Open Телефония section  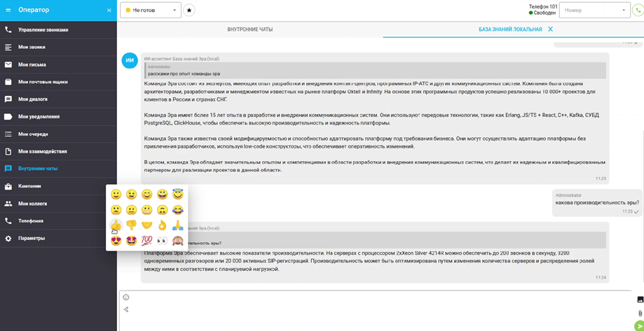(x=58, y=220)
